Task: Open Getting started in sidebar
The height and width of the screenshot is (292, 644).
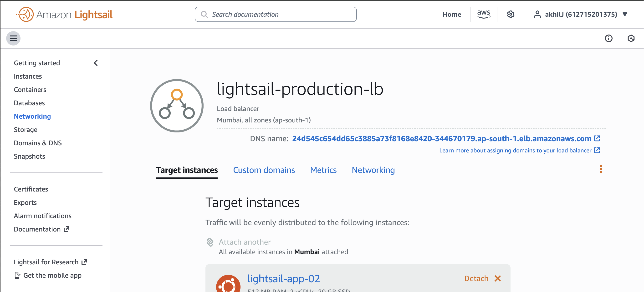Action: pyautogui.click(x=37, y=63)
